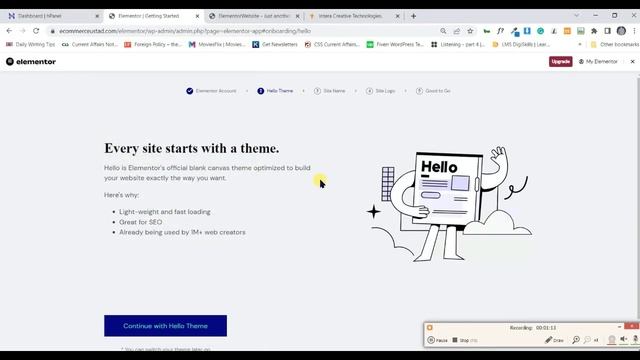The image size is (640, 360).
Task: Go back to the previous page
Action: pyautogui.click(x=9, y=31)
